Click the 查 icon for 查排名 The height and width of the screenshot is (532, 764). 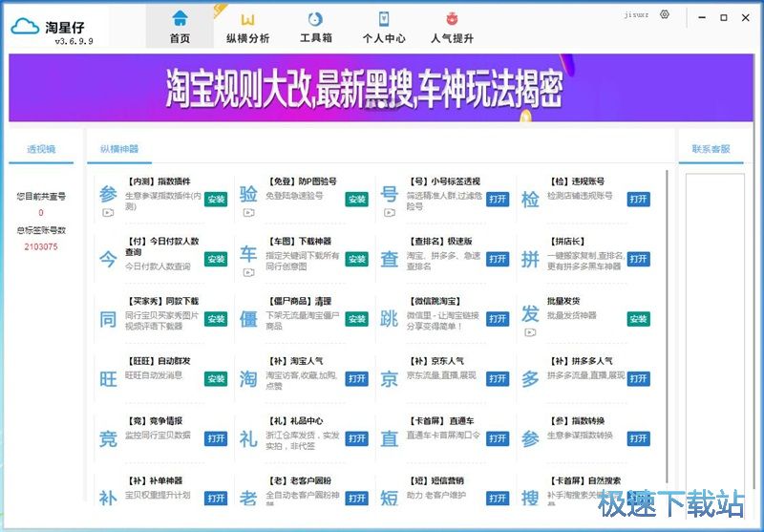390,259
